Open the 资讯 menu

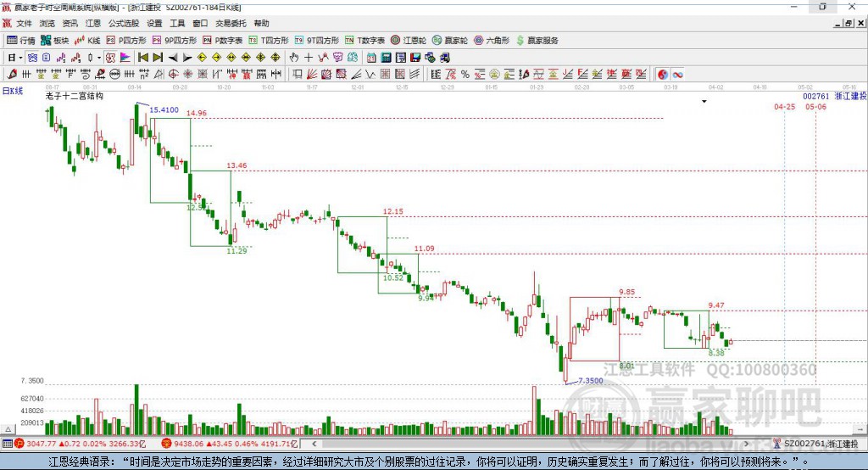point(70,23)
